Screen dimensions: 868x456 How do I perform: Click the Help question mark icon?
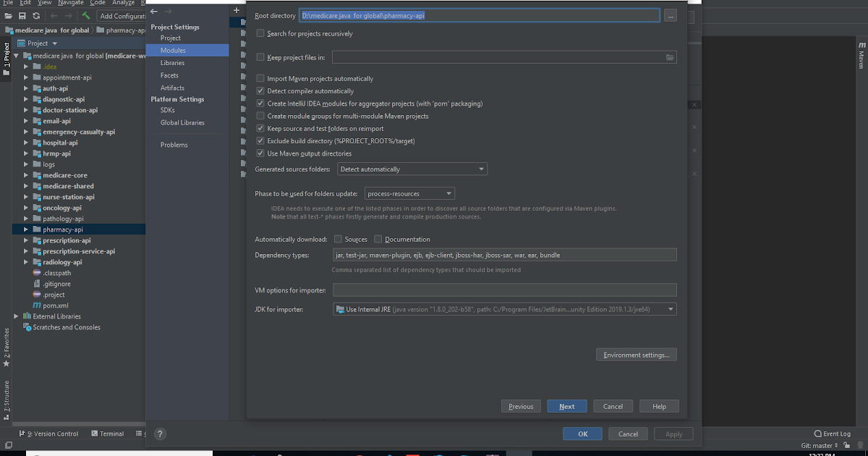[x=160, y=434]
